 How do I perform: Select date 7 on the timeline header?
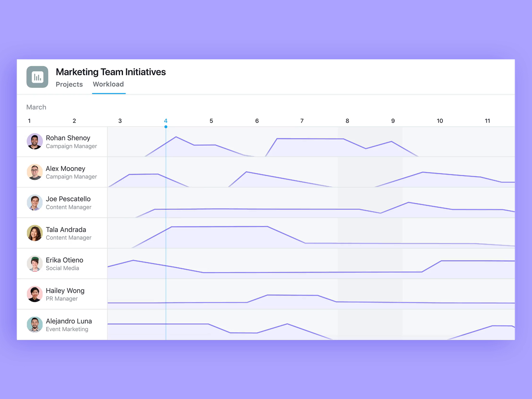click(x=302, y=121)
